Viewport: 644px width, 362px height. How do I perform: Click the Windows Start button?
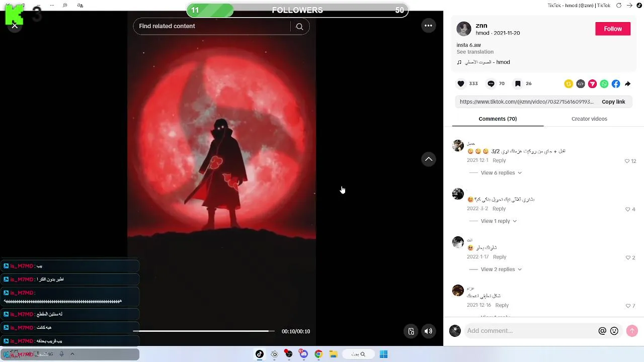383,354
